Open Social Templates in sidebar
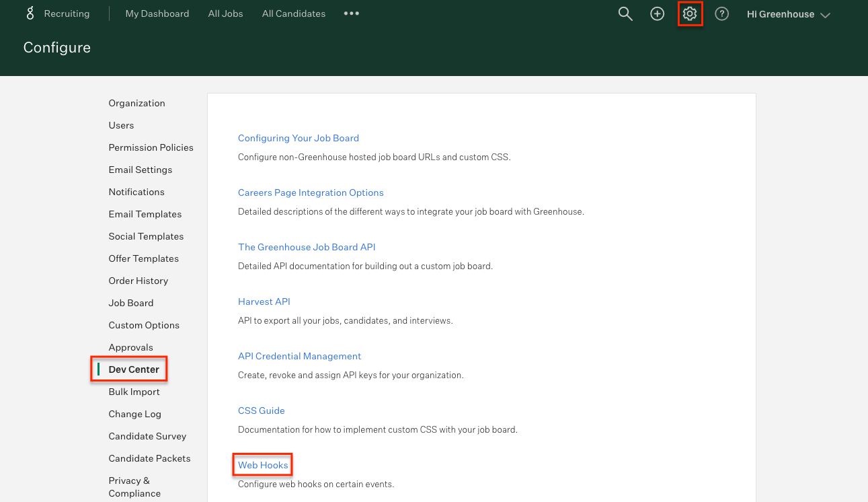This screenshot has width=868, height=502. (x=147, y=236)
